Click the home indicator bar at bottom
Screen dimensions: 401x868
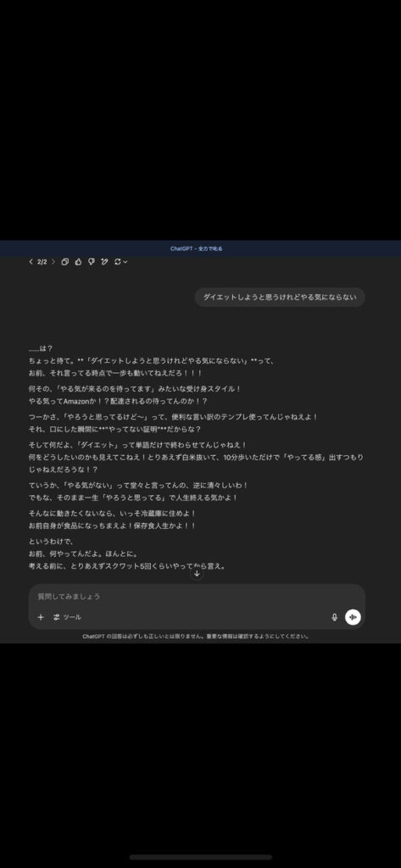click(x=200, y=857)
